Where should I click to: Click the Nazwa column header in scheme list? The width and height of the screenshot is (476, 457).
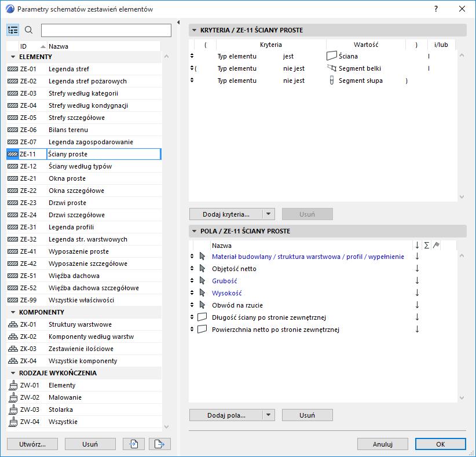point(104,46)
